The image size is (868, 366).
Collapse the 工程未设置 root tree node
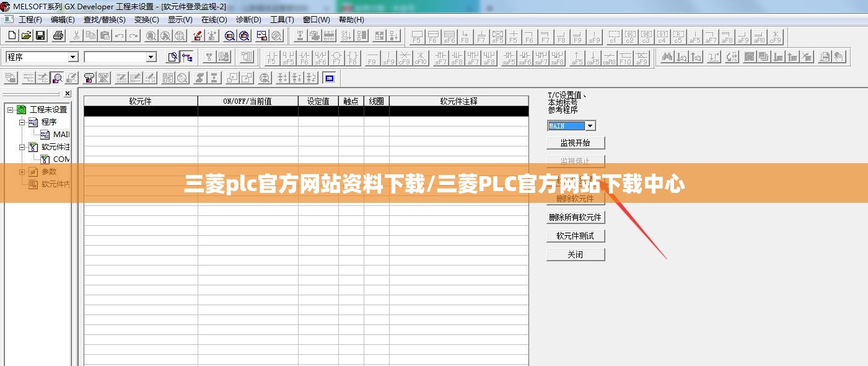point(10,110)
